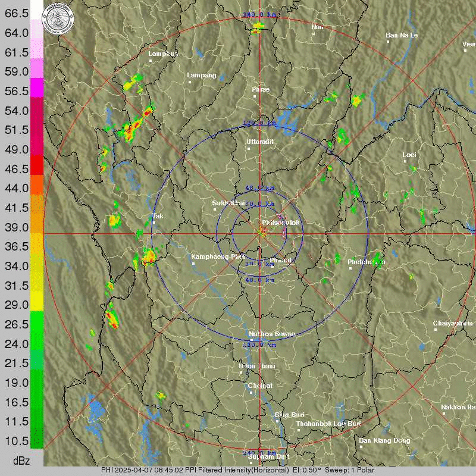Click the 61.5 legend value
476x476 pixels.
(x=17, y=52)
